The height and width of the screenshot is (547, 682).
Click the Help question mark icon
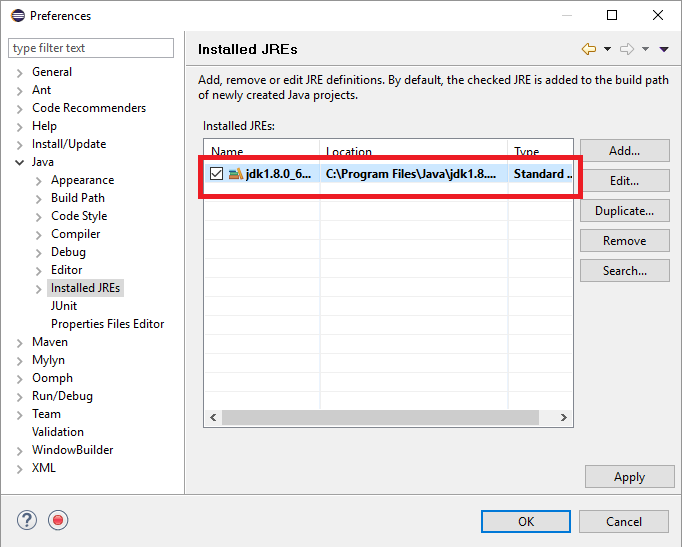[x=27, y=520]
